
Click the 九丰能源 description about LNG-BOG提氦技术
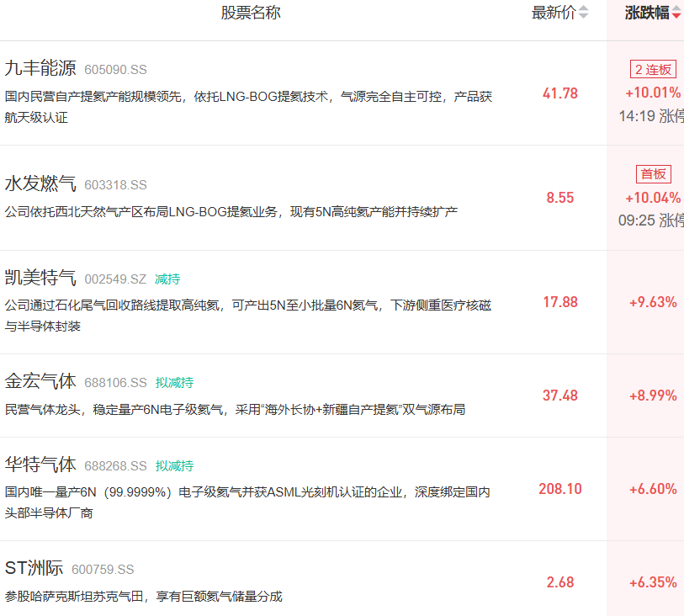248,107
